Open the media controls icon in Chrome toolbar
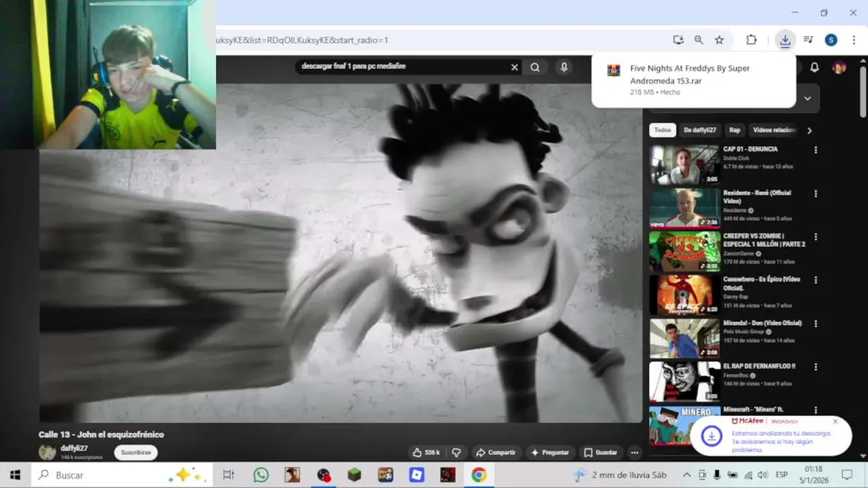Image resolution: width=868 pixels, height=488 pixels. click(x=808, y=40)
